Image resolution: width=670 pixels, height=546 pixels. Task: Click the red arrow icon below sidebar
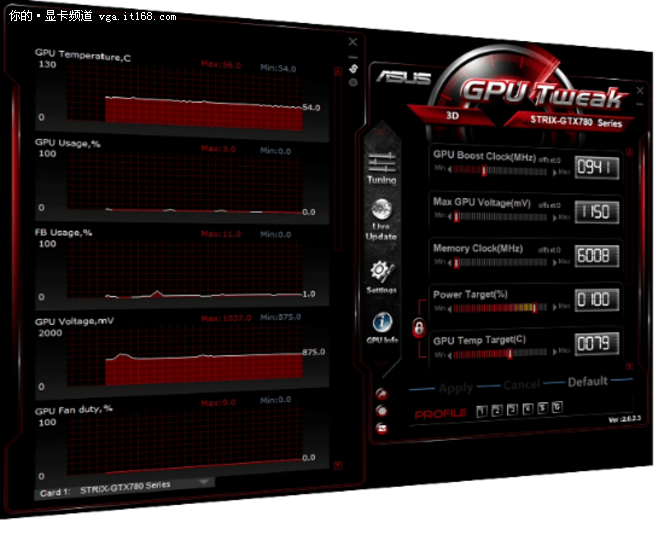[x=382, y=394]
